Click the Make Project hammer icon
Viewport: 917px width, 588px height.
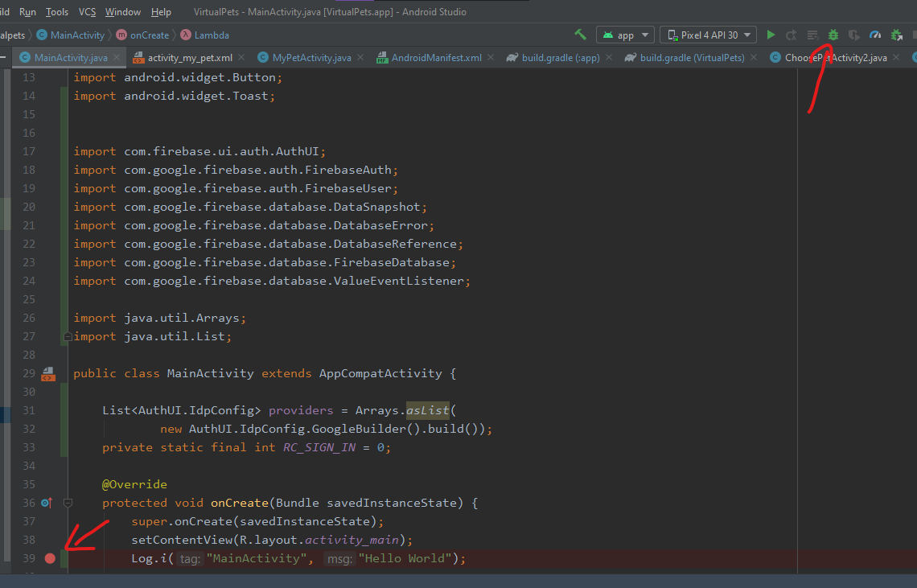580,35
